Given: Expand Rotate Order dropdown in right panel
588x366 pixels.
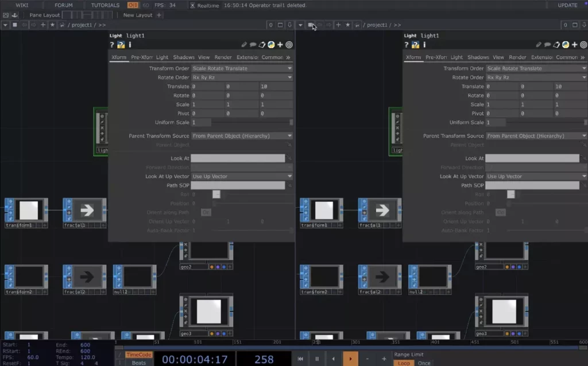Looking at the screenshot, I should [536, 77].
